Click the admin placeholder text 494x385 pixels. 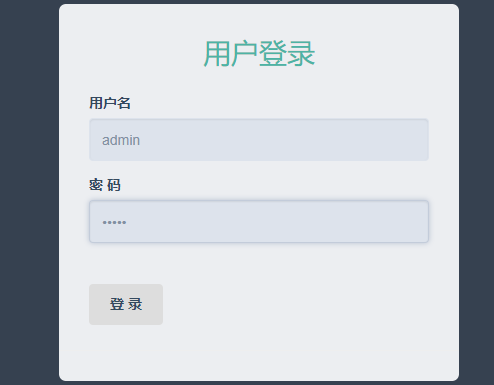coord(121,140)
